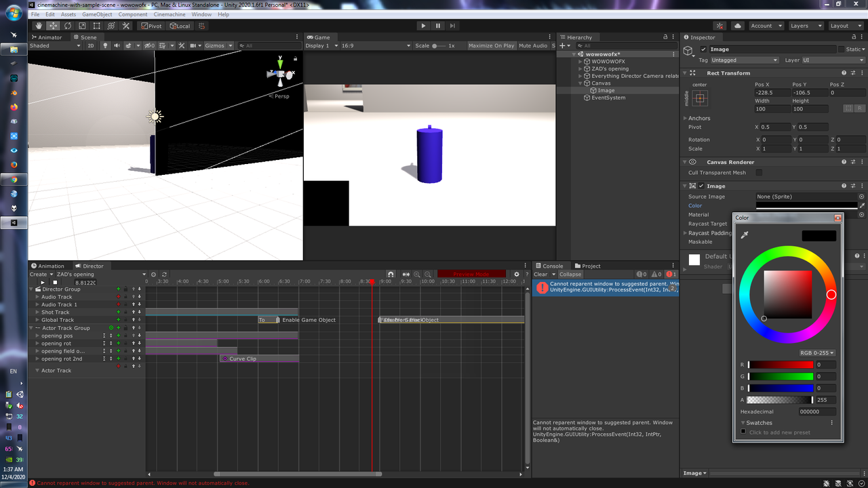868x488 pixels.
Task: Switch to Animation tab
Action: 47,266
